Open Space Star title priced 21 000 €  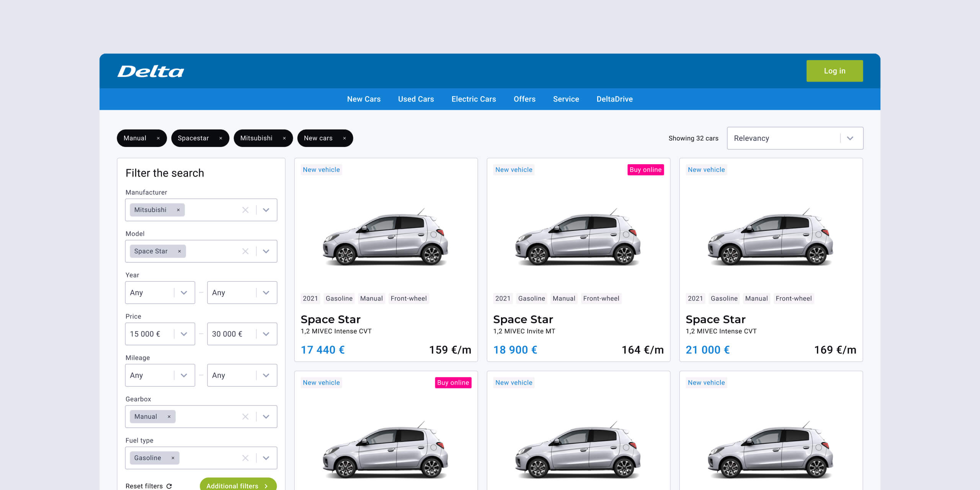tap(715, 319)
